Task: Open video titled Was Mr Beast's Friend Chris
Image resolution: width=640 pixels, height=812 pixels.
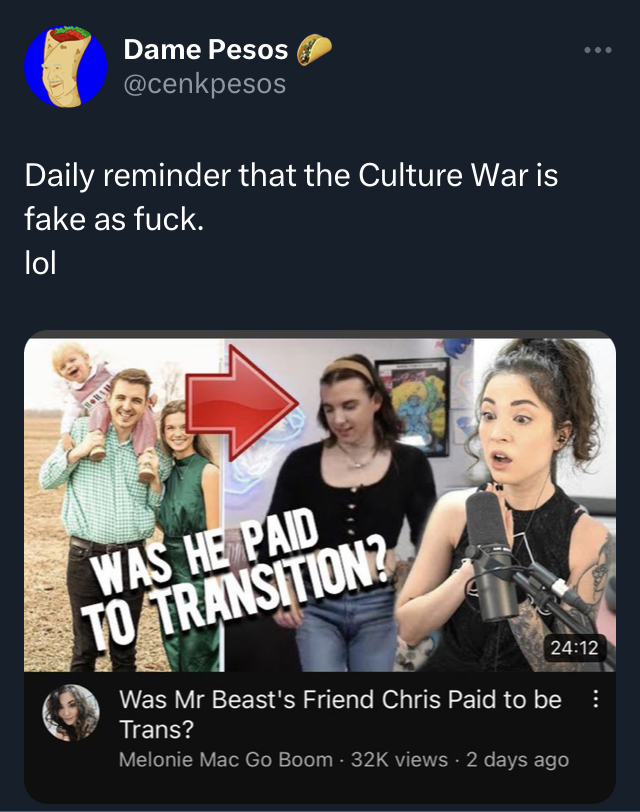Action: pos(340,714)
